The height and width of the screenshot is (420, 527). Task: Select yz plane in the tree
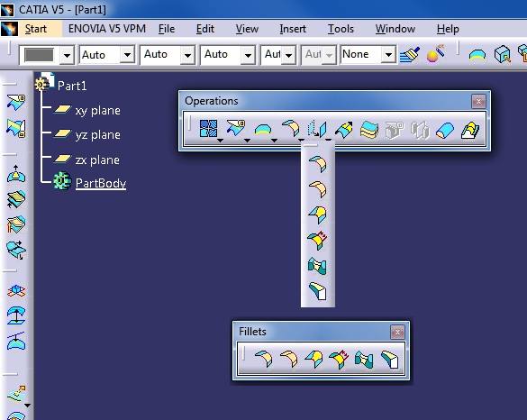[97, 135]
